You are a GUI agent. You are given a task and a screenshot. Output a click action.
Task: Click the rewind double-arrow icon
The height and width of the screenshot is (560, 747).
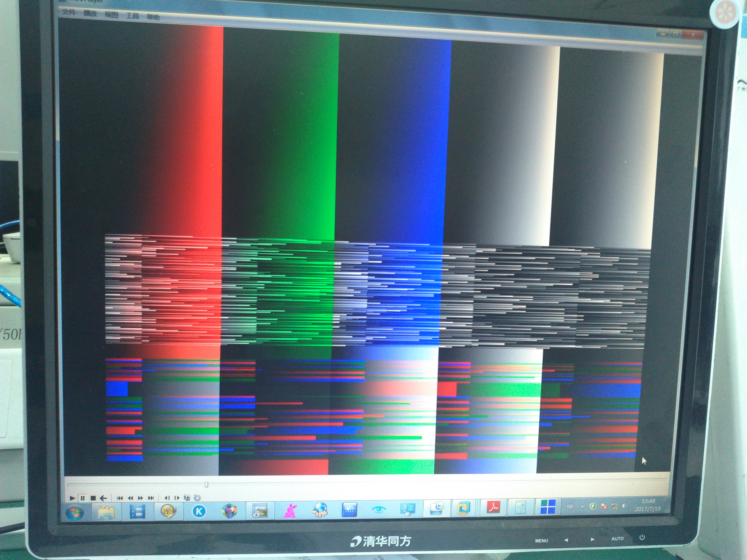(130, 498)
